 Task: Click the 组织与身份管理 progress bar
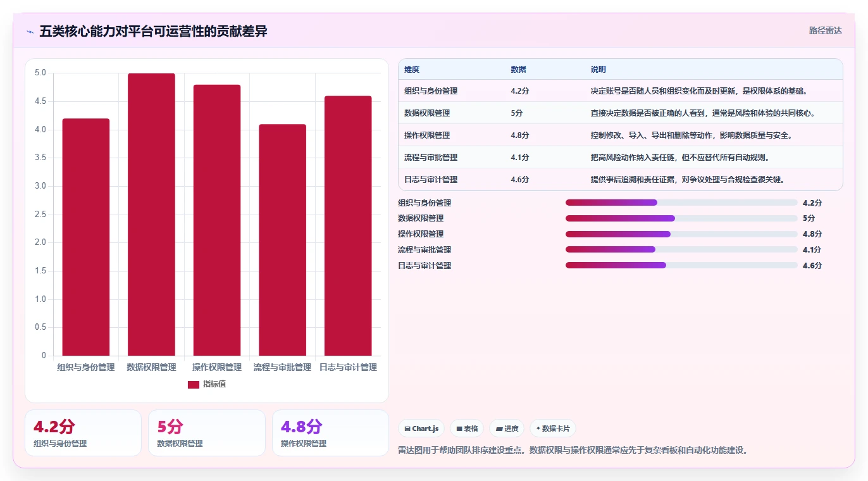point(681,203)
